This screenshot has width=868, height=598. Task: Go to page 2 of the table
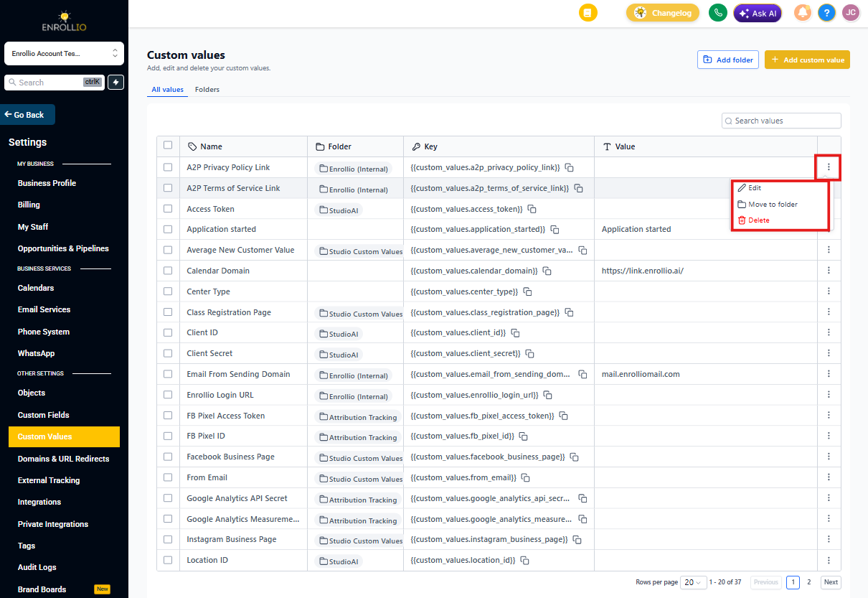click(x=809, y=582)
